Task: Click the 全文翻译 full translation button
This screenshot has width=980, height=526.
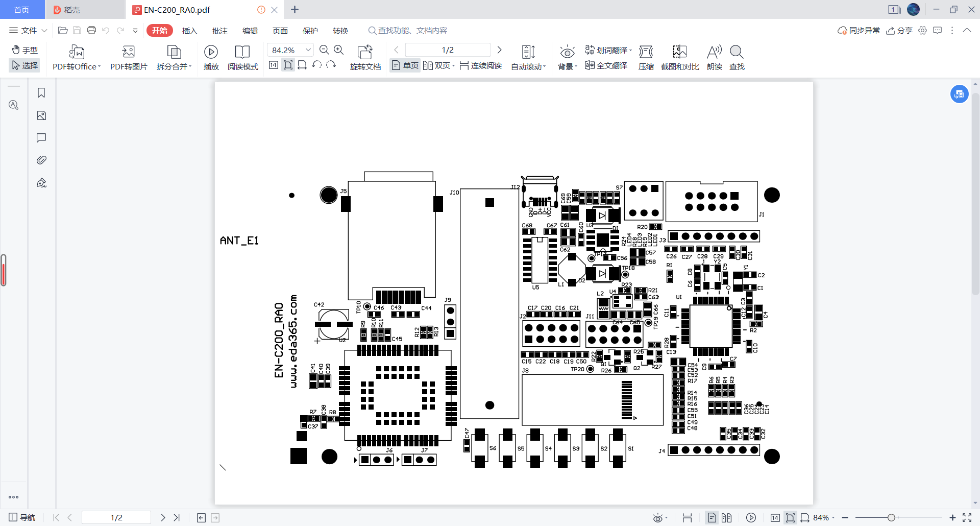Action: 606,65
